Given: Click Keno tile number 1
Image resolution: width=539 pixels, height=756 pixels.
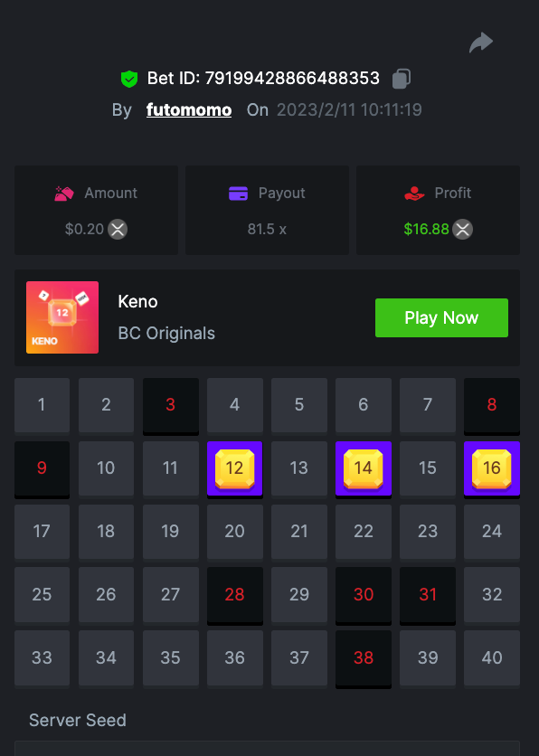Looking at the screenshot, I should 42,405.
